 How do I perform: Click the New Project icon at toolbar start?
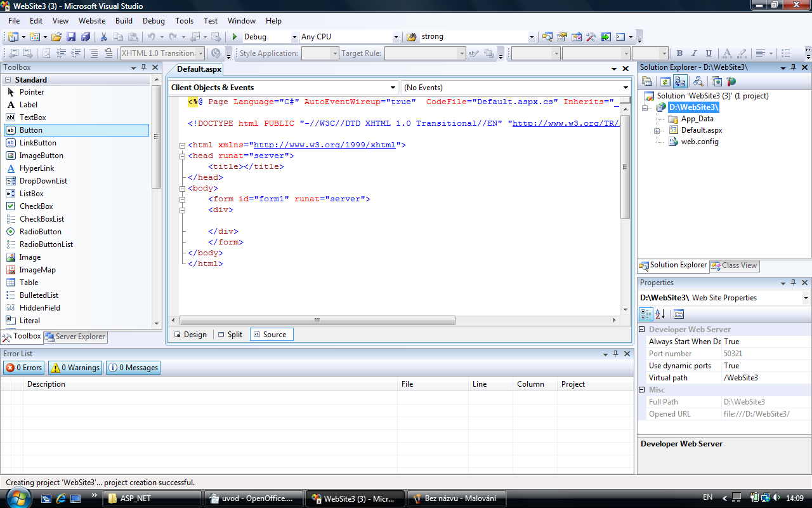click(13, 37)
